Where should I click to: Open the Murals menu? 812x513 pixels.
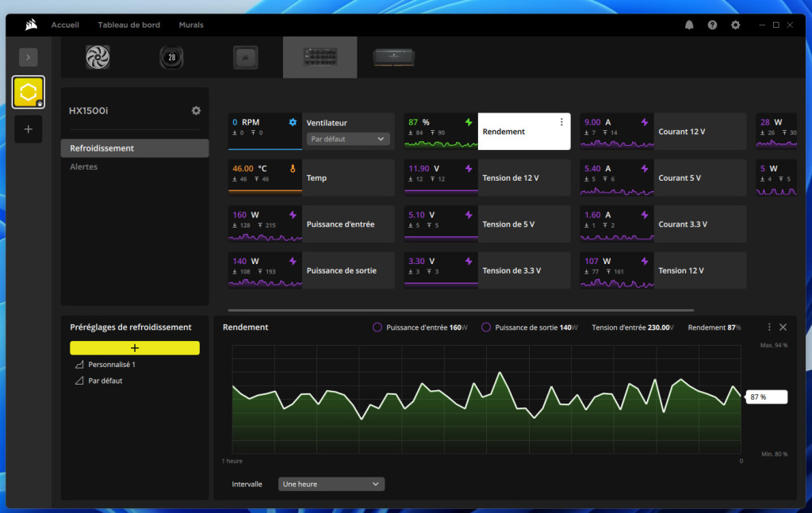(190, 25)
